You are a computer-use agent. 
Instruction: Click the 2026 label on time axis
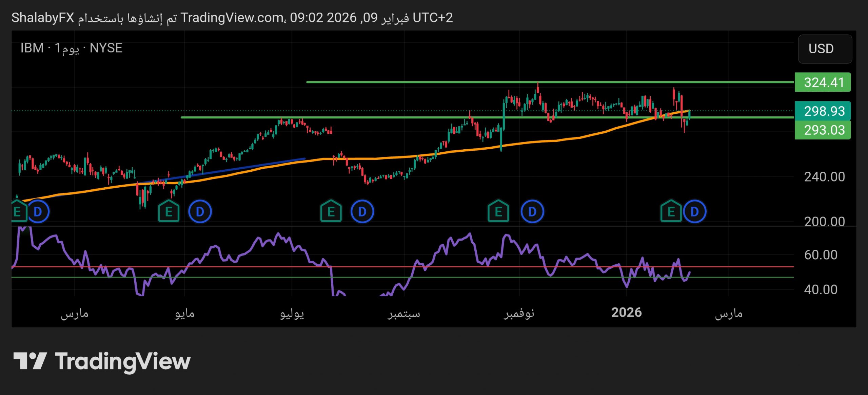[x=626, y=312]
